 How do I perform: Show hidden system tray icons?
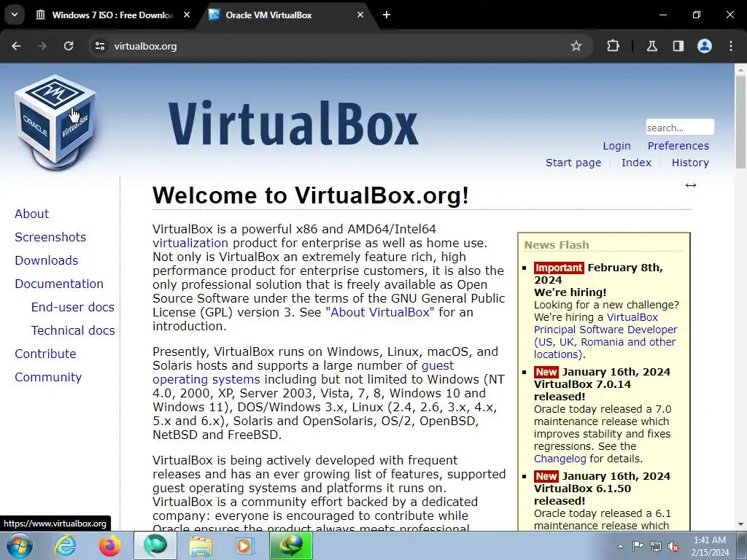tap(620, 546)
